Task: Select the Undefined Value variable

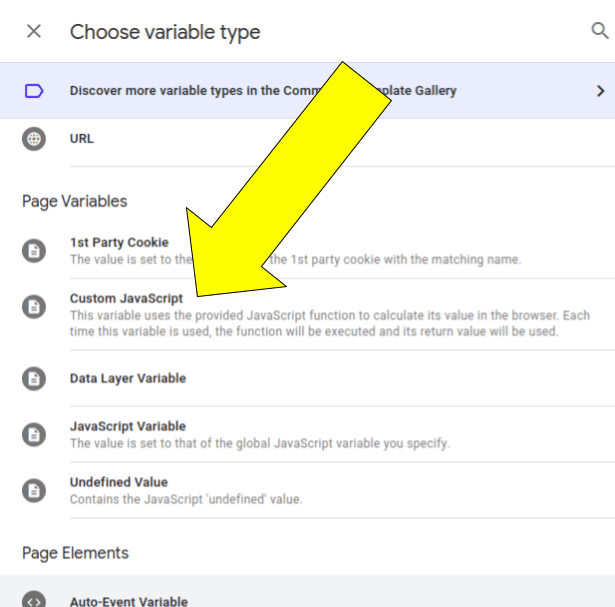Action: 119,483
